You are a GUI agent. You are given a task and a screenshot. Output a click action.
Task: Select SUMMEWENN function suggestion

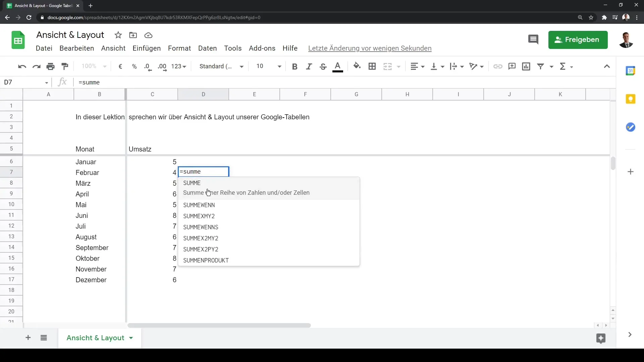[269, 205]
